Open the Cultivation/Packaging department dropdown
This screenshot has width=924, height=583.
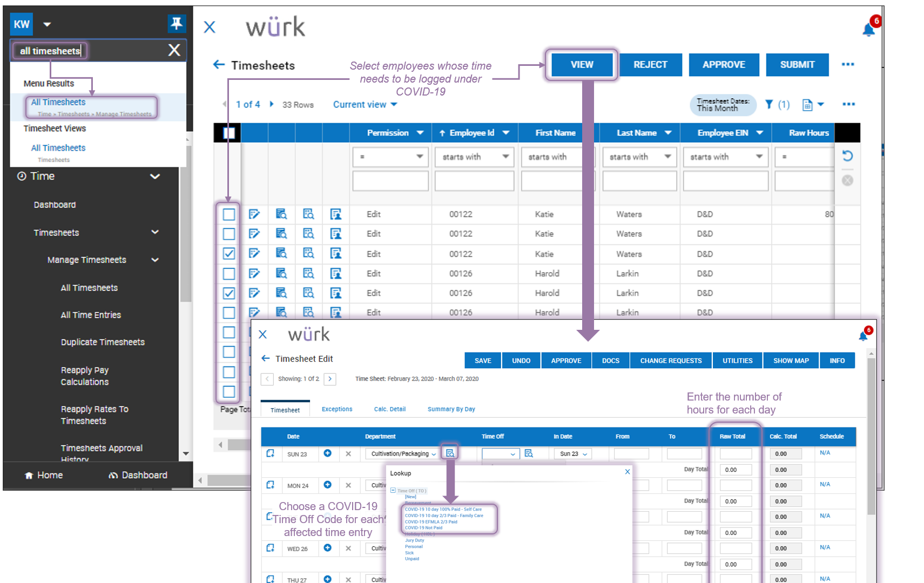point(402,454)
